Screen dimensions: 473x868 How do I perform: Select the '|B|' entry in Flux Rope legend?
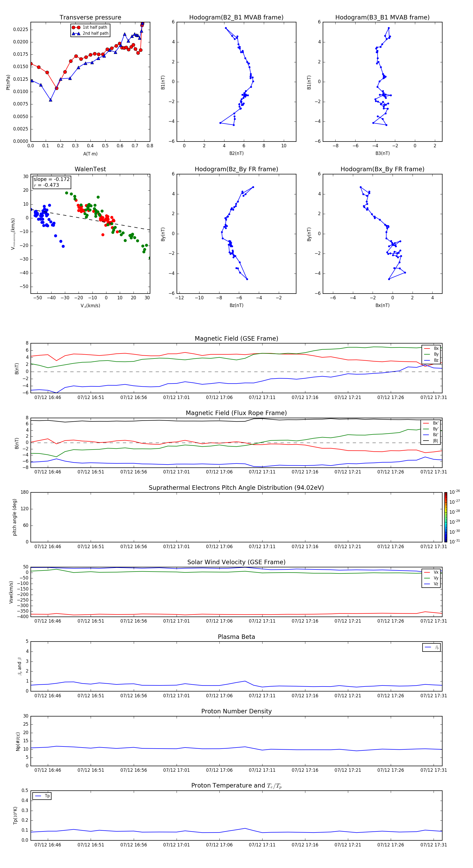pos(431,441)
